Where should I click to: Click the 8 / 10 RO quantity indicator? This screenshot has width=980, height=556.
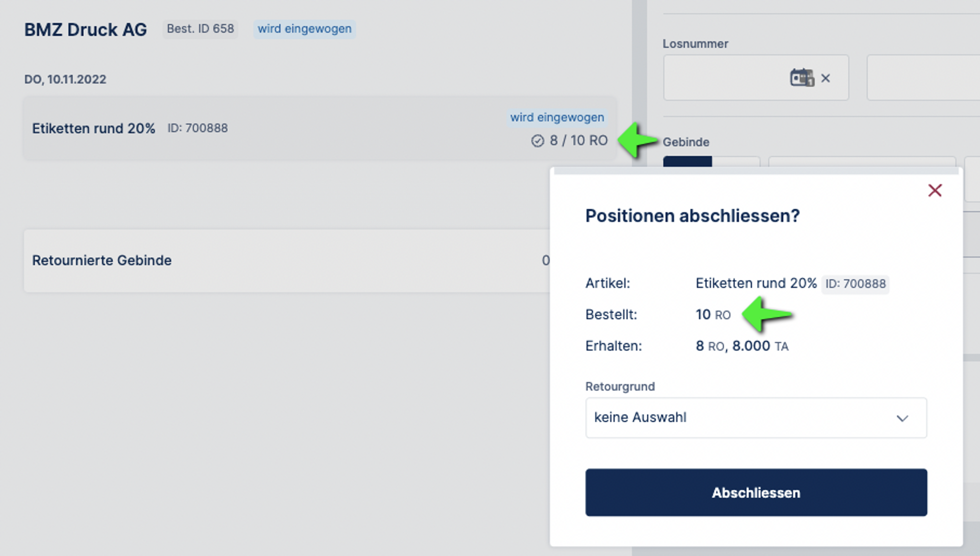(578, 141)
